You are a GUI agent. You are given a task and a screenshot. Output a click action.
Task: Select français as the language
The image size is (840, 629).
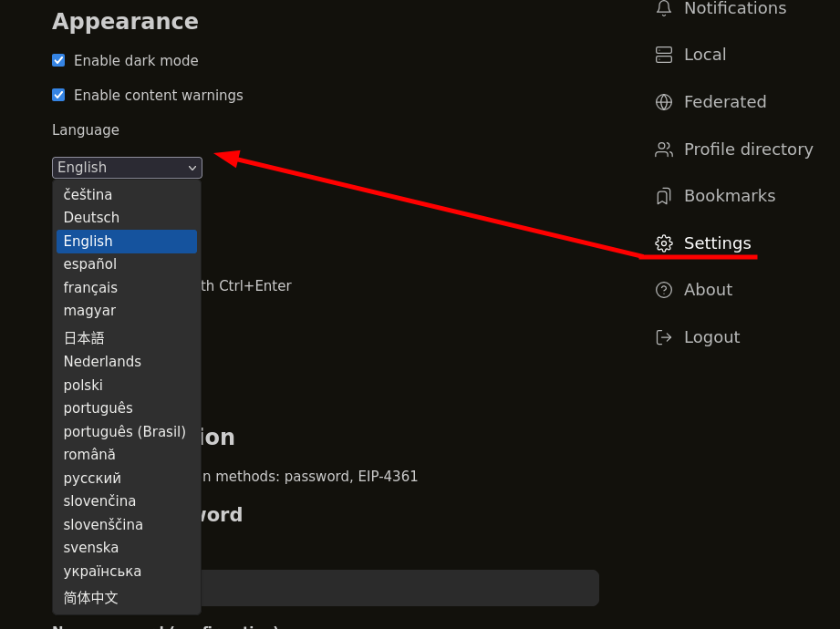[127, 287]
